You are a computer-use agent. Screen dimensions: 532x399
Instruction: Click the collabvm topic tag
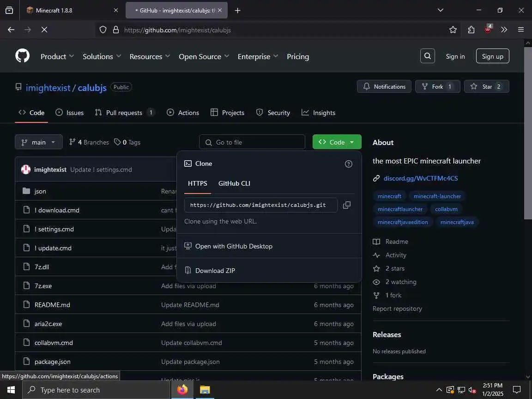(x=446, y=209)
